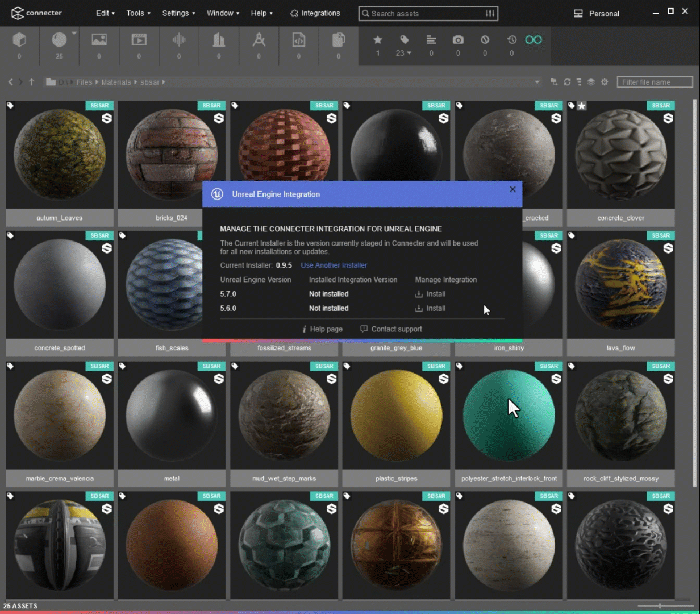
Task: Filter assets by the history clock icon
Action: [512, 40]
